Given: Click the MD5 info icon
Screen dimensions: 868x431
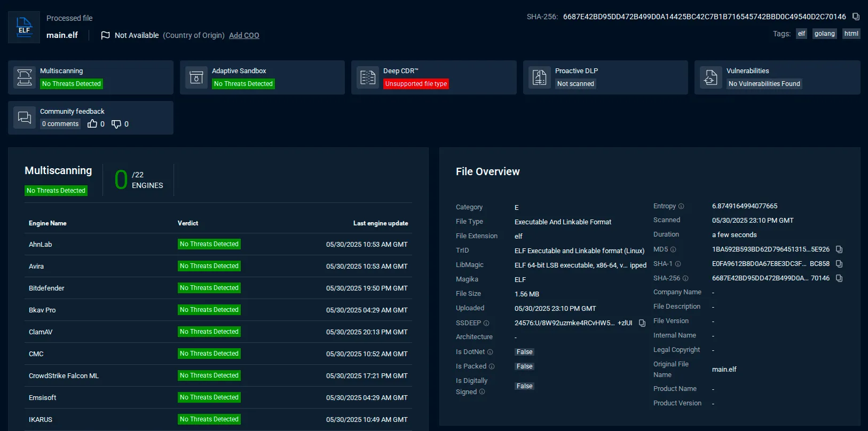Looking at the screenshot, I should 673,249.
